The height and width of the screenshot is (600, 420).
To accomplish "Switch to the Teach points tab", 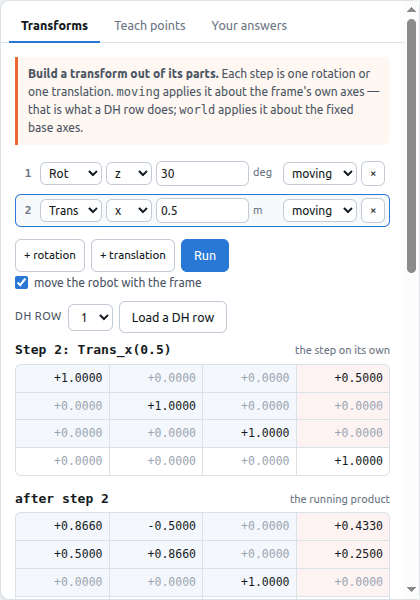I will tap(150, 26).
